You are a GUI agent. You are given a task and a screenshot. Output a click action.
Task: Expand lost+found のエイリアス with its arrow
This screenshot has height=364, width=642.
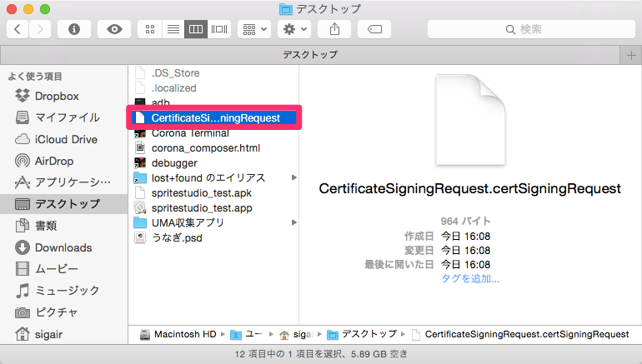[293, 177]
